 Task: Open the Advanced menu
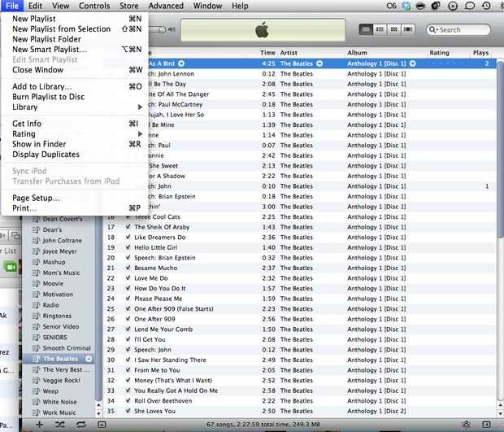click(x=166, y=6)
